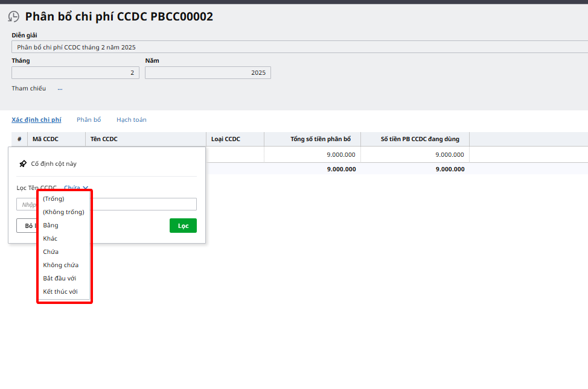Click the pin icon for Cố định cột này

[23, 163]
